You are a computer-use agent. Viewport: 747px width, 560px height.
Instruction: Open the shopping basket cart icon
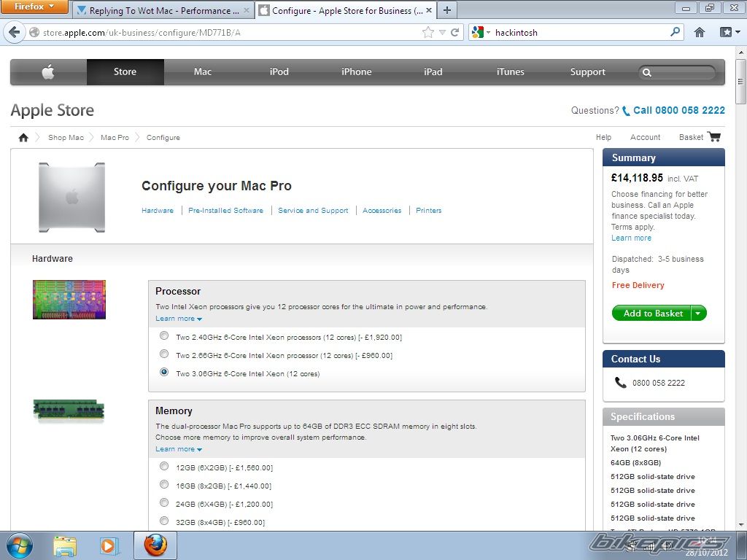pyautogui.click(x=714, y=137)
